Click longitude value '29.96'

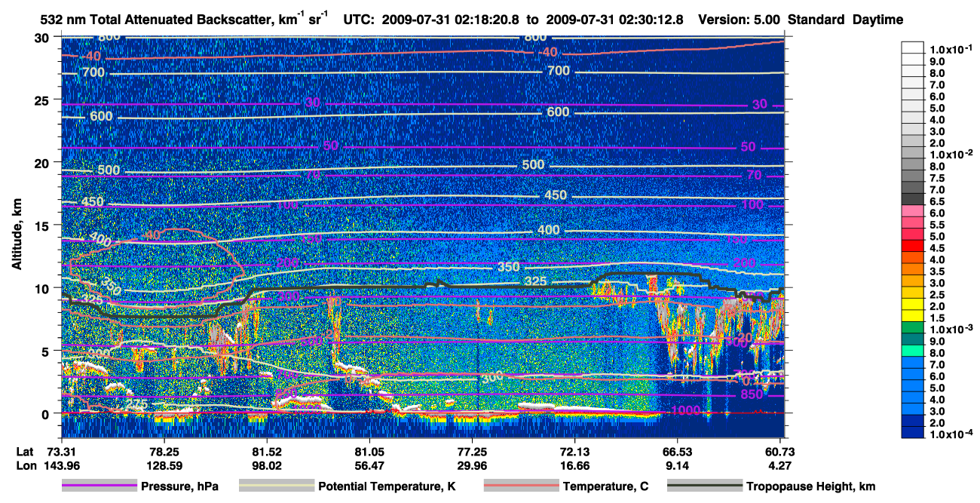click(x=472, y=465)
